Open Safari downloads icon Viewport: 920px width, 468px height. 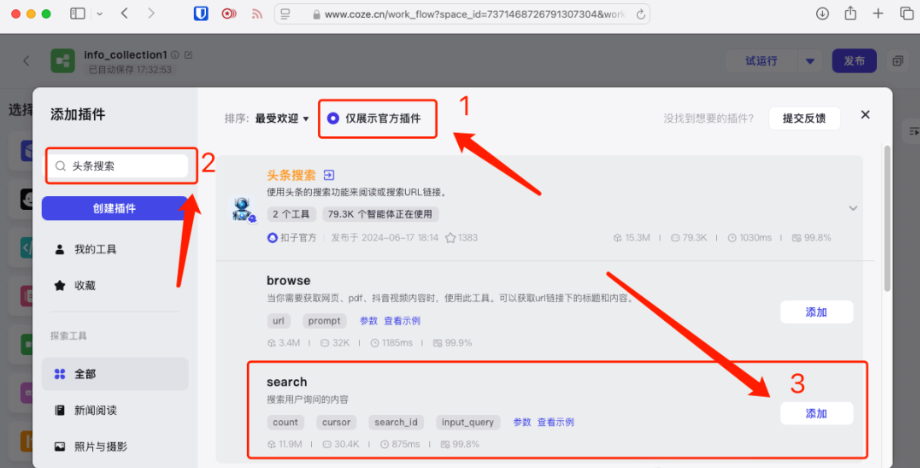pyautogui.click(x=822, y=13)
